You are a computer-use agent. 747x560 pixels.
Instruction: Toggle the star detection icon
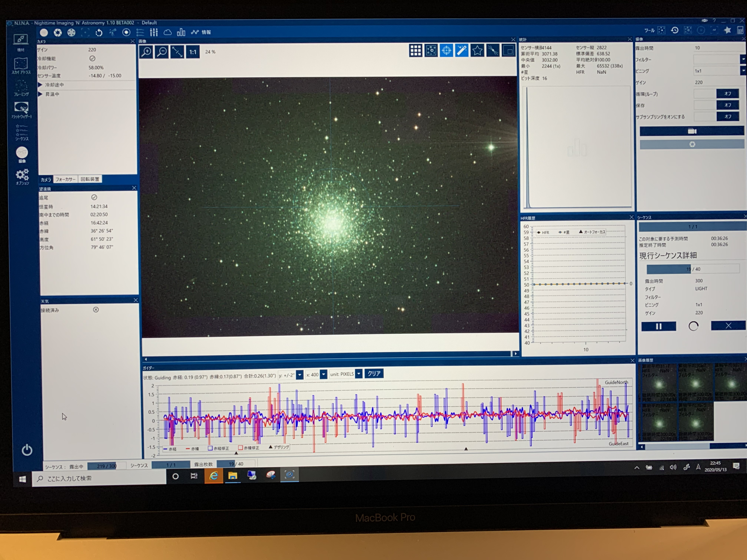pos(477,51)
